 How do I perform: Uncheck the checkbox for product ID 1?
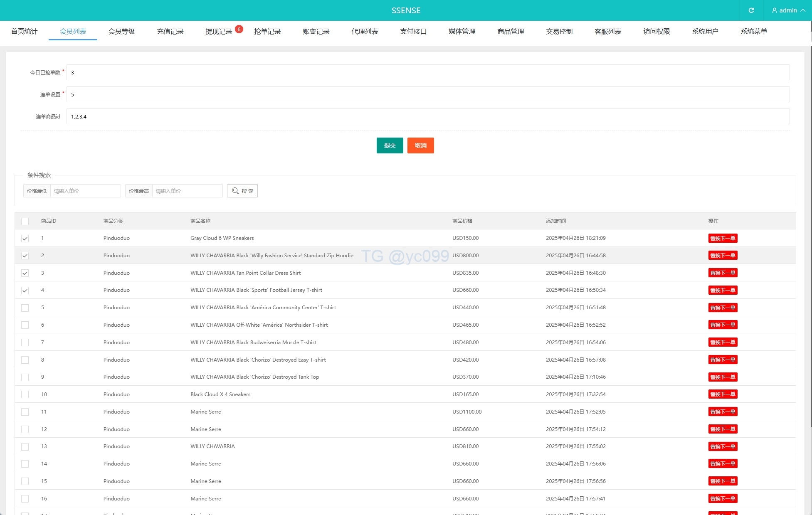point(25,239)
